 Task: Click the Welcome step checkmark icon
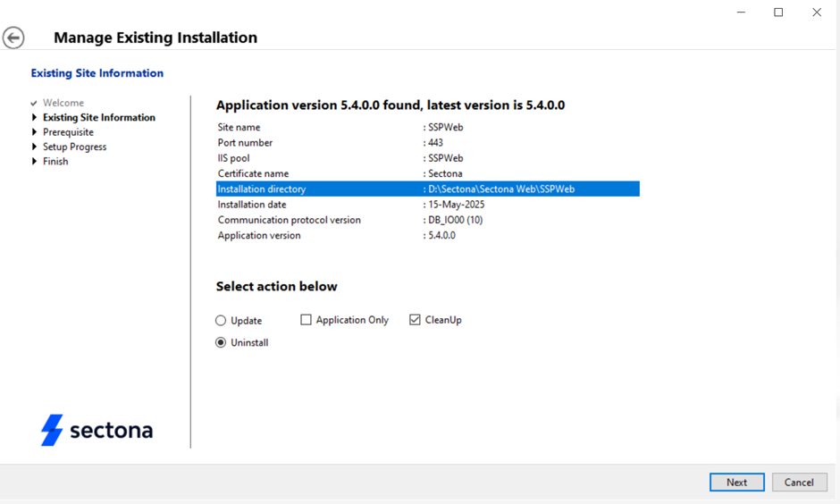tap(34, 104)
